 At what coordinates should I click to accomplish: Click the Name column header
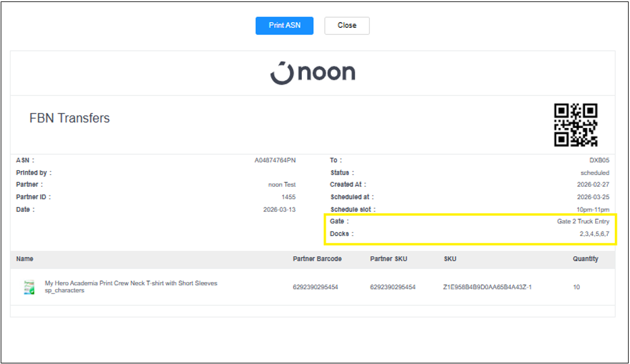point(25,259)
